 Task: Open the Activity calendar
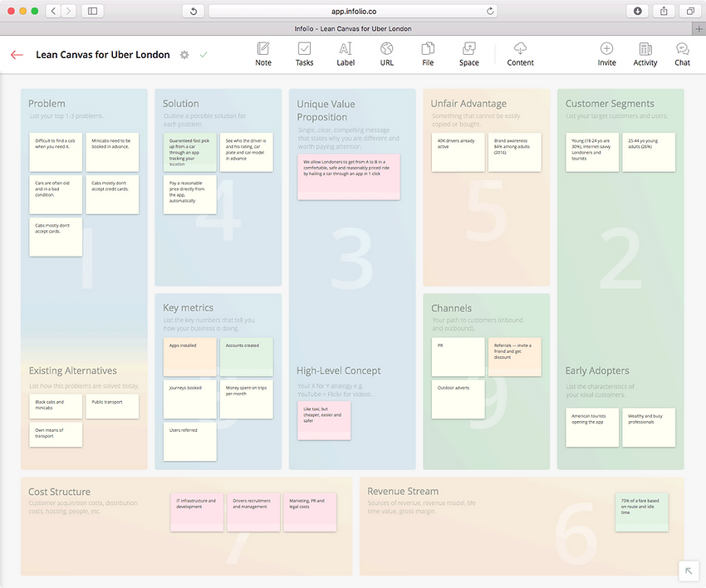[645, 54]
